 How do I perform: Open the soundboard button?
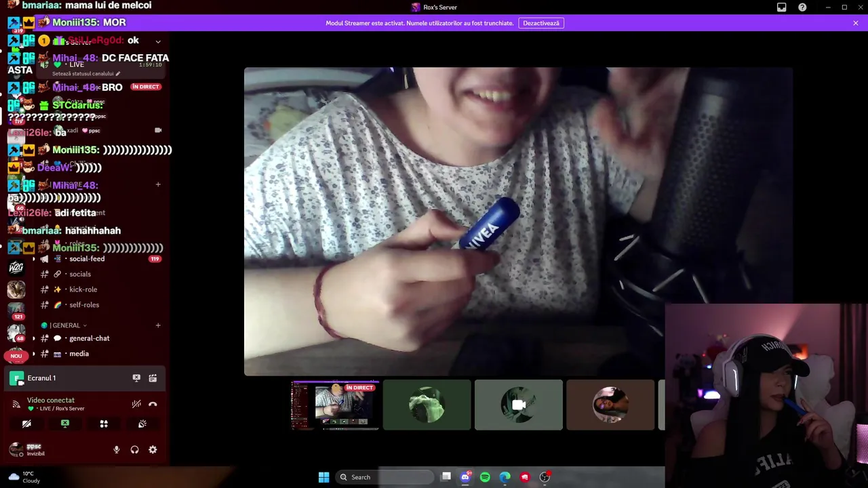coord(142,424)
